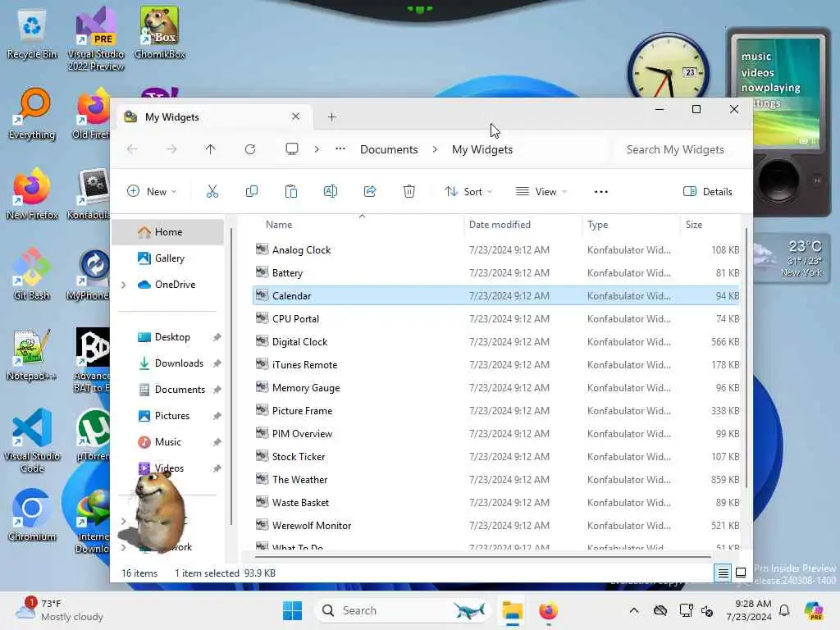Click the file list horizontal scrollbar

point(482,557)
